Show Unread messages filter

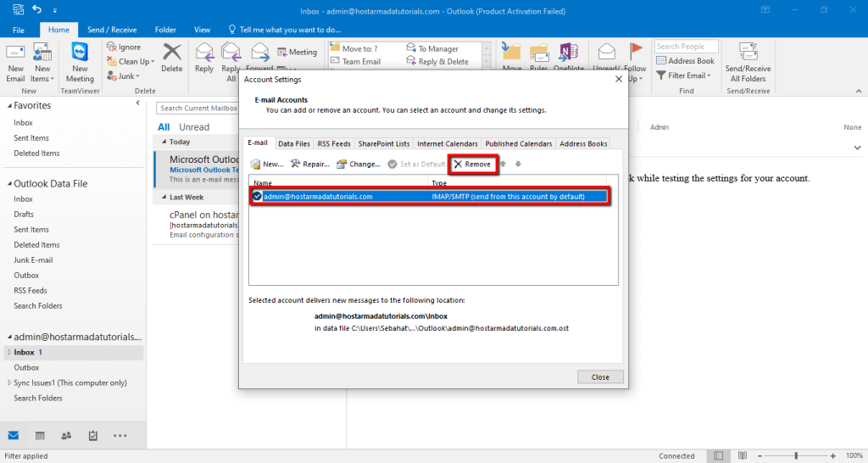pos(194,127)
